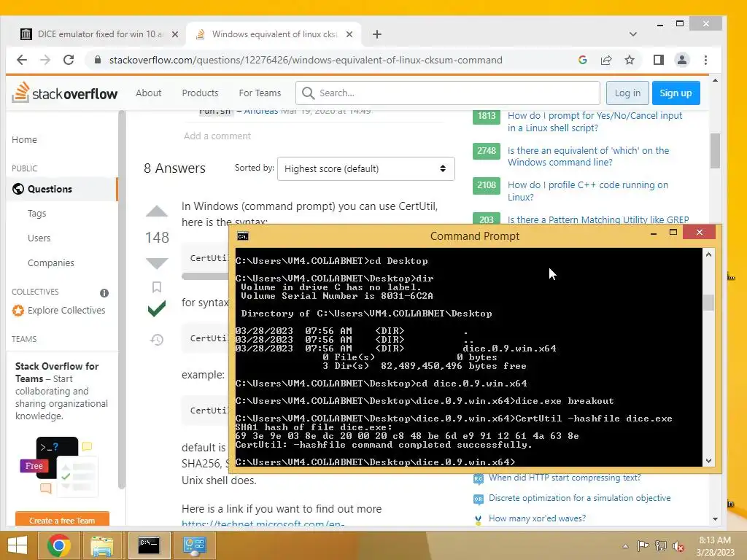Downvote the CertUtil answer
The width and height of the screenshot is (747, 560).
click(157, 262)
